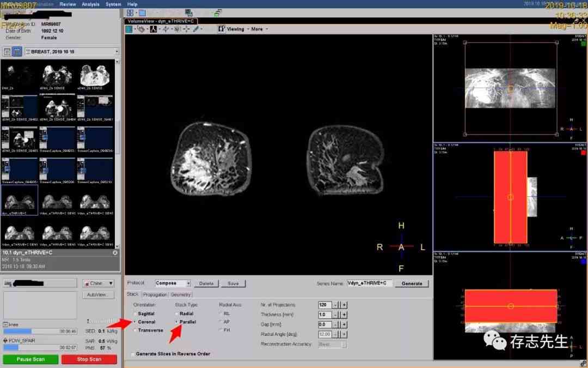588x368 pixels.
Task: Select Parallel stack type radio button
Action: tap(176, 322)
